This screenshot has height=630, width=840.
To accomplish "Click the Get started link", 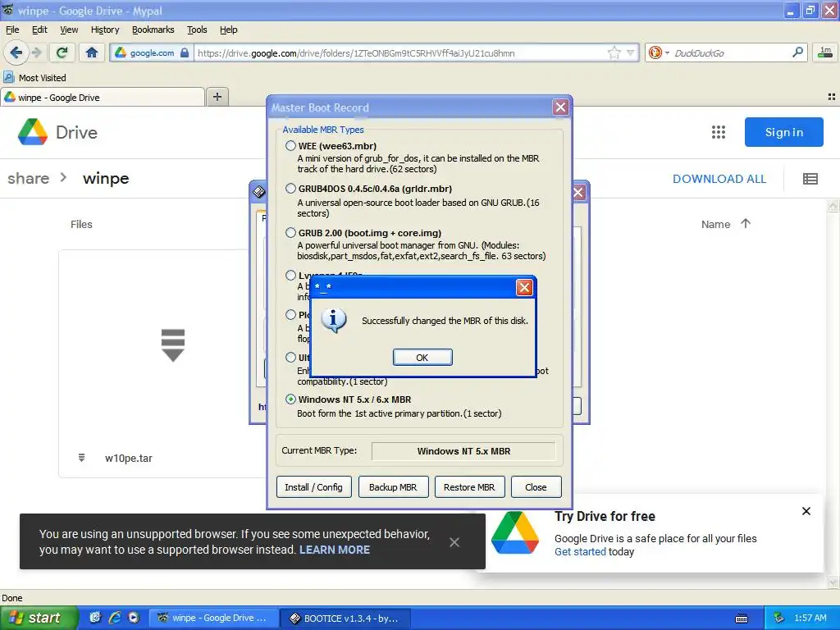I will click(580, 552).
